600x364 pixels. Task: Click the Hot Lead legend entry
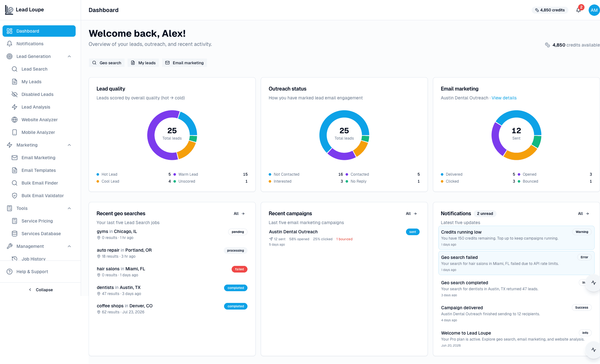point(134,174)
